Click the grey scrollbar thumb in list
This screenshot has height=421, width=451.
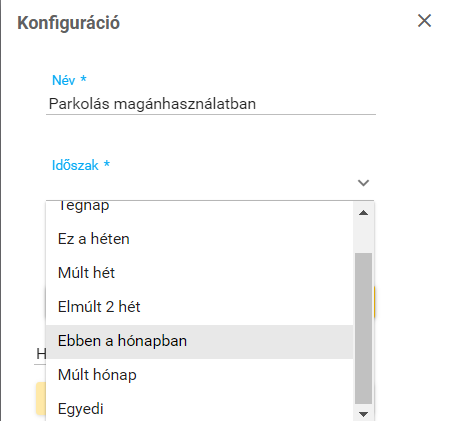click(363, 328)
